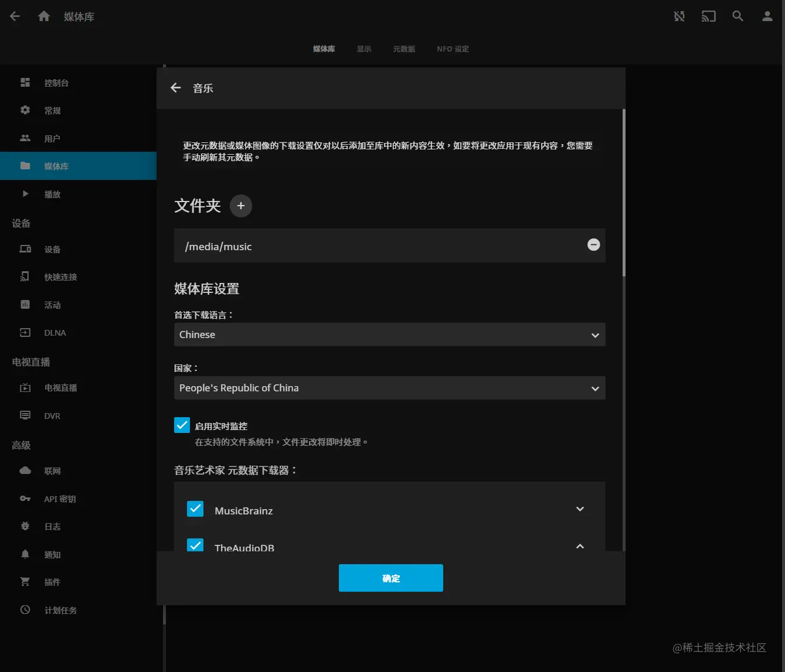This screenshot has height=672, width=785.
Task: Disable the TheAudioDB downloader
Action: (195, 545)
